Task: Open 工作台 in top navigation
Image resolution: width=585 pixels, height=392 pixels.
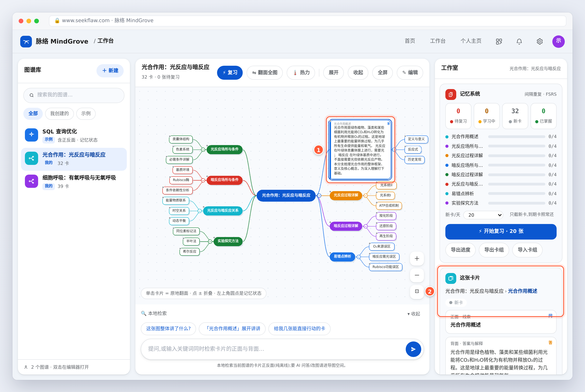Action: (438, 41)
